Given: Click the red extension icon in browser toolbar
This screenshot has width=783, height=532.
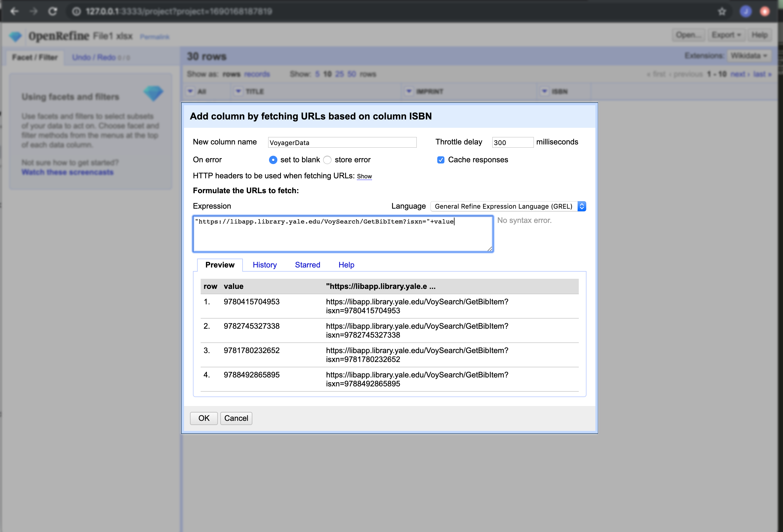Looking at the screenshot, I should tap(765, 12).
